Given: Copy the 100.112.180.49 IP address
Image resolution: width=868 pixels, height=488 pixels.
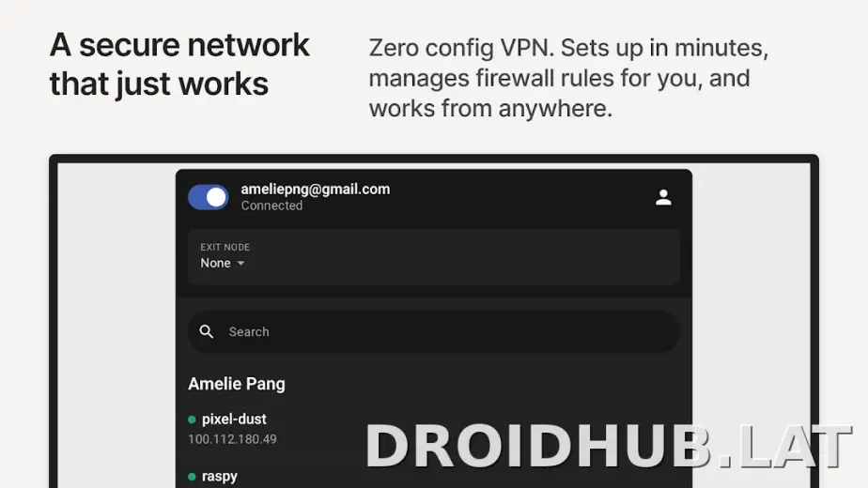Looking at the screenshot, I should pyautogui.click(x=233, y=439).
